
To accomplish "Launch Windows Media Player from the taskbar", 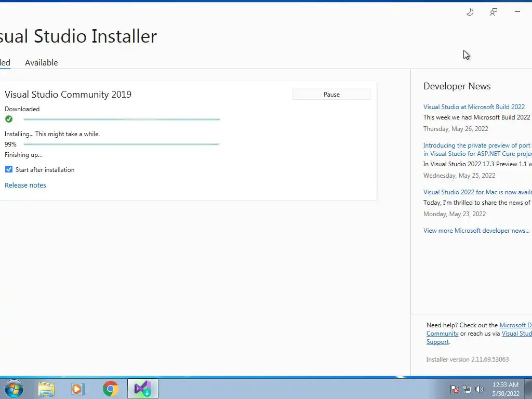I will [78, 389].
